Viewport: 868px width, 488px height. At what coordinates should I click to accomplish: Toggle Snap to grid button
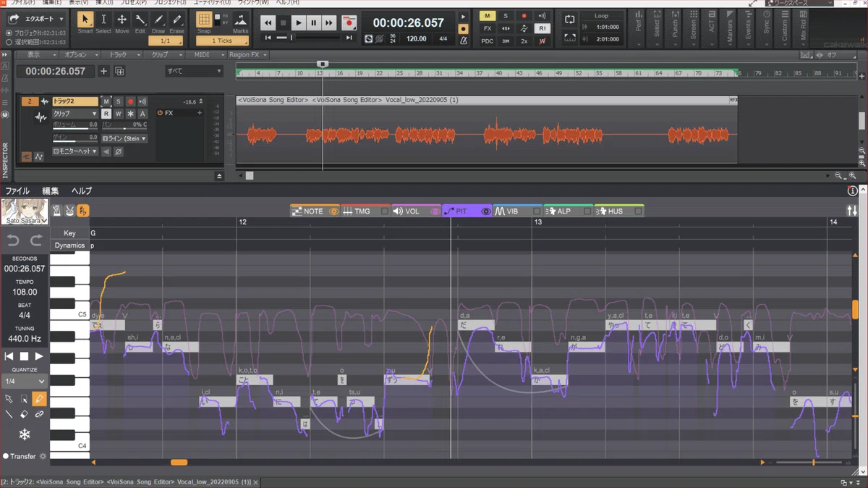point(204,20)
